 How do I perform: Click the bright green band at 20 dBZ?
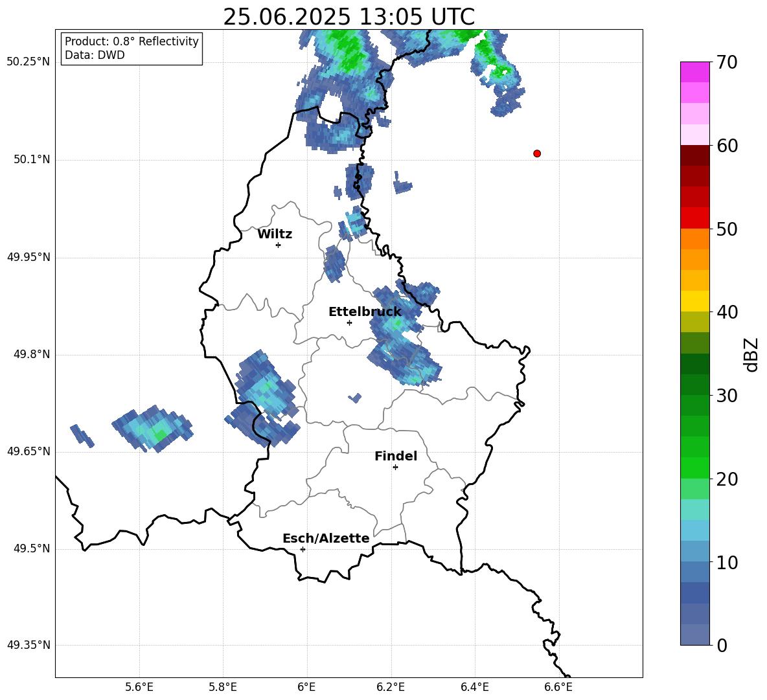pos(694,468)
